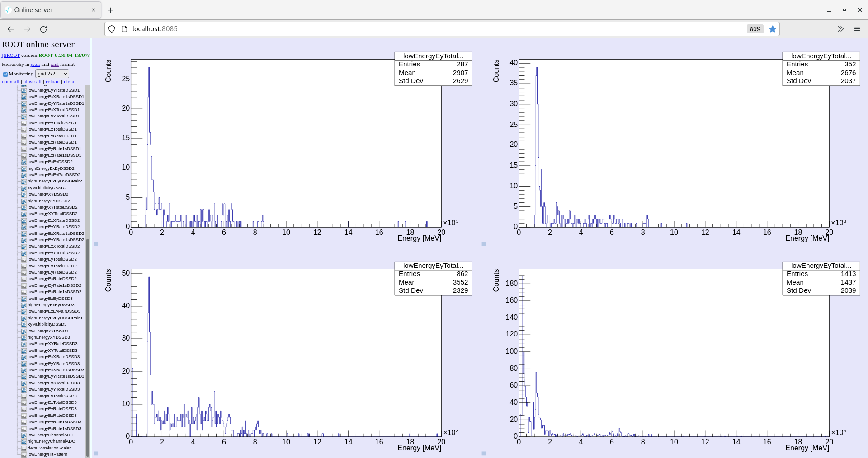The width and height of the screenshot is (868, 458).
Task: Go back using the browser back arrow
Action: pos(11,29)
